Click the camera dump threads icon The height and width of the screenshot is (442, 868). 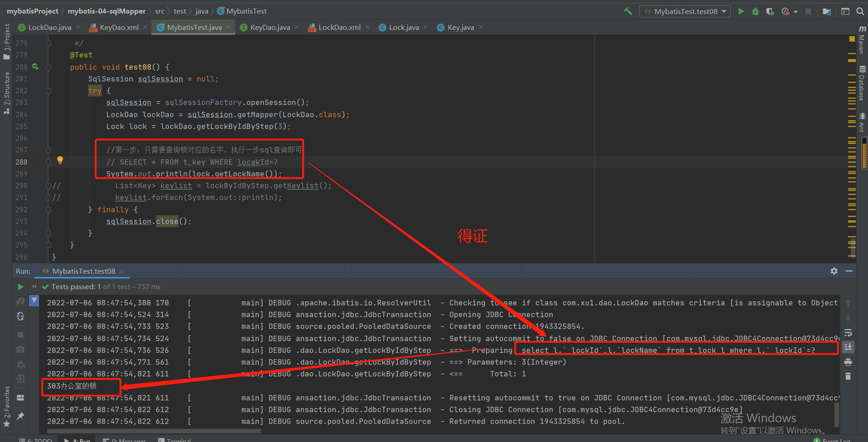pos(20,349)
